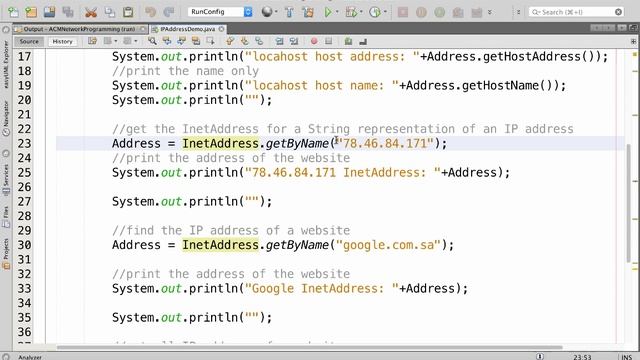Open the Files side panel
The width and height of the screenshot is (640, 360).
(6, 217)
